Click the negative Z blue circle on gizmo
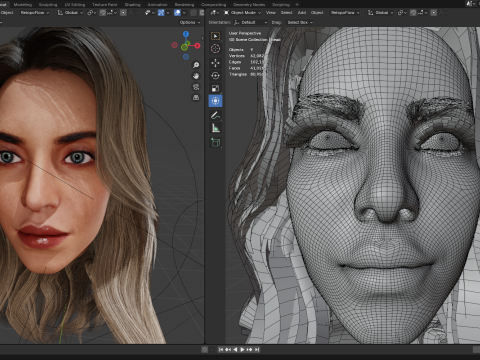This screenshot has height=360, width=480. click(x=186, y=57)
